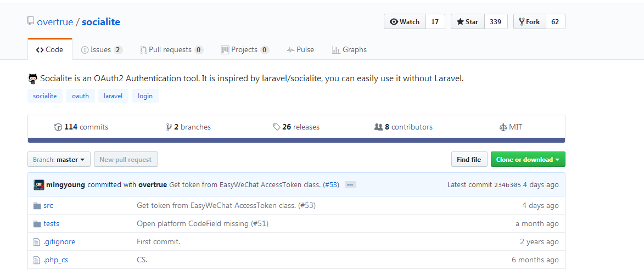Click the tests folder icon
This screenshot has width=644, height=270.
click(37, 224)
